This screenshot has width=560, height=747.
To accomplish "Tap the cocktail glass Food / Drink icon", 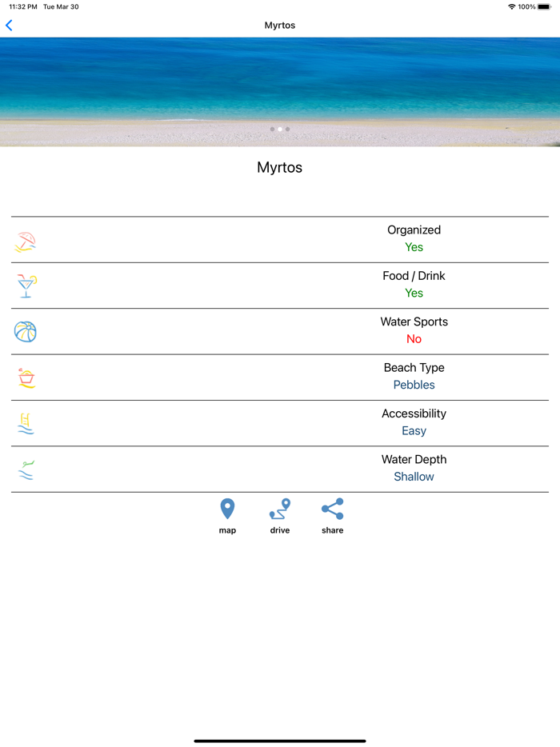I will [26, 286].
